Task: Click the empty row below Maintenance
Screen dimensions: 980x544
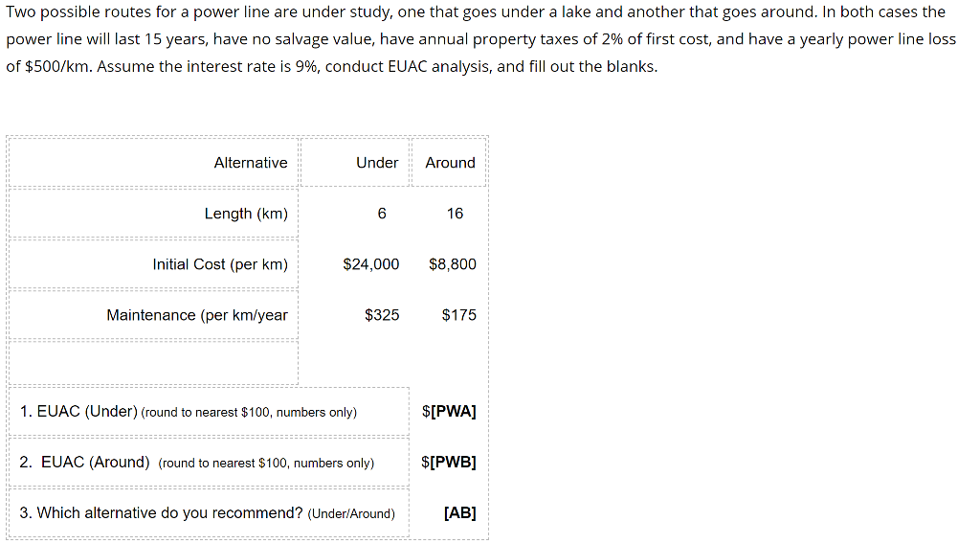Action: click(154, 363)
